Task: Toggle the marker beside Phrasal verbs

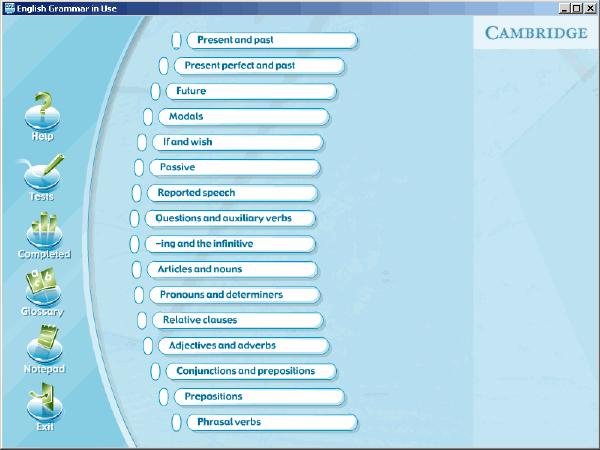Action: (177, 422)
